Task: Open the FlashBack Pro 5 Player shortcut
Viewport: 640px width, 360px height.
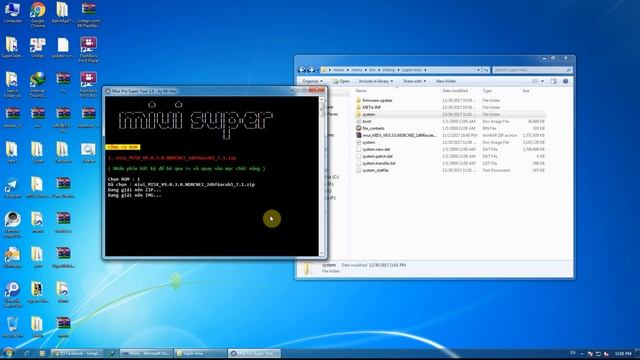Action: (x=88, y=49)
